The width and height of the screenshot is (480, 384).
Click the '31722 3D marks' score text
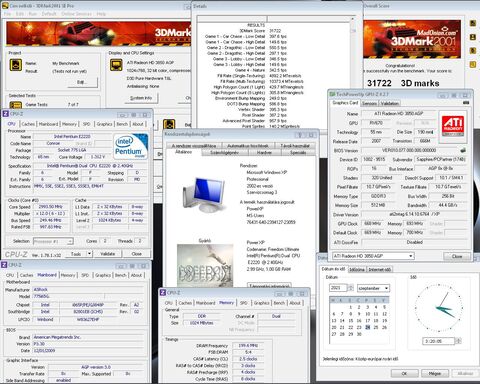pyautogui.click(x=403, y=83)
